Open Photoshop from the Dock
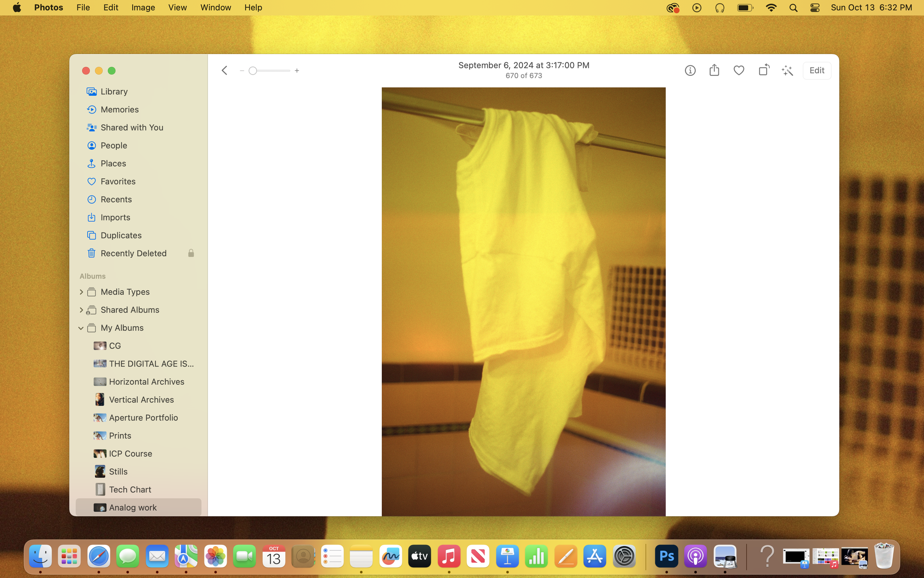 pyautogui.click(x=666, y=556)
